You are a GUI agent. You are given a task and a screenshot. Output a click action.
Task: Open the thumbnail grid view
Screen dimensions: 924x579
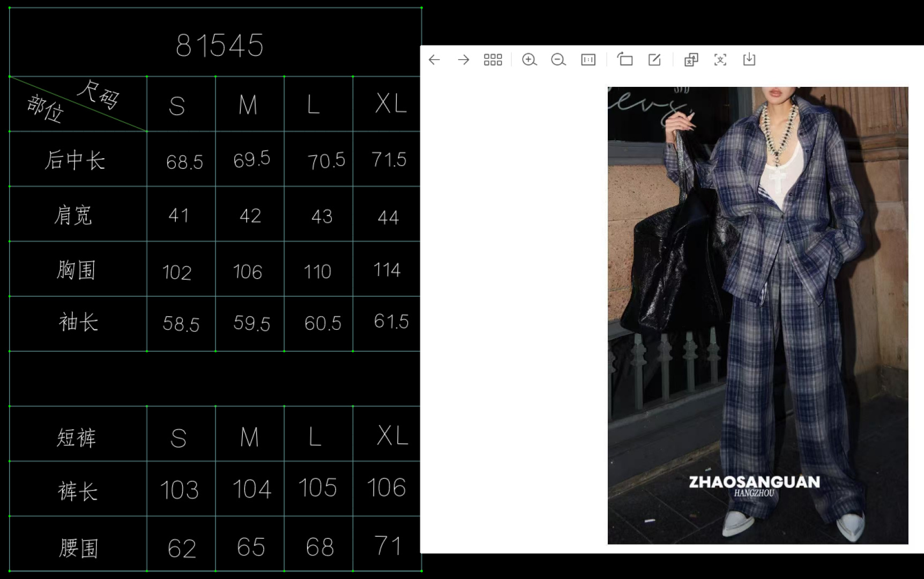point(493,60)
